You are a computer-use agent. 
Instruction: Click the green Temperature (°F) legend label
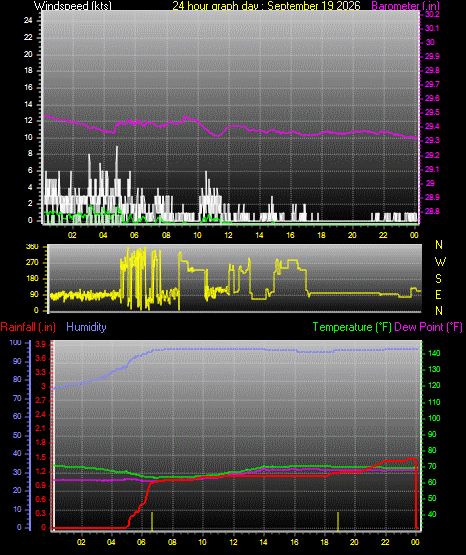click(352, 327)
